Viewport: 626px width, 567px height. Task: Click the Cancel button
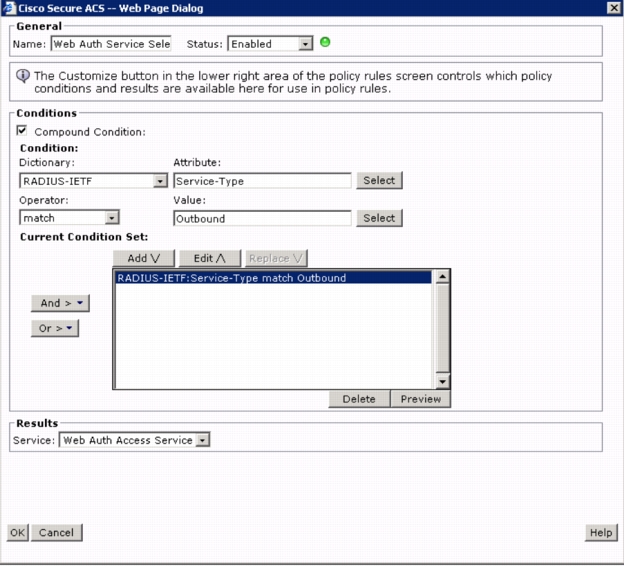click(57, 533)
